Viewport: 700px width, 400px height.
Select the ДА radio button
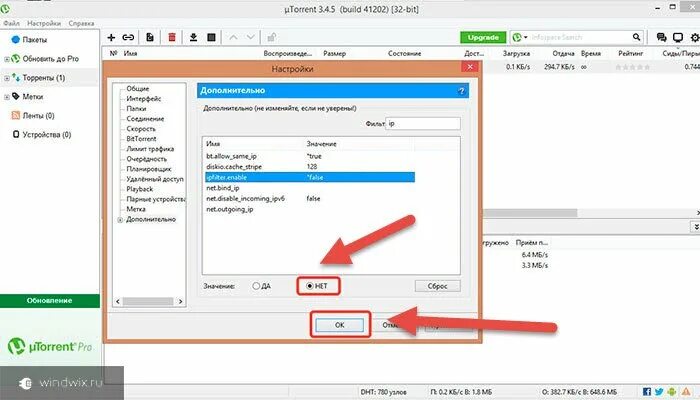click(x=256, y=286)
